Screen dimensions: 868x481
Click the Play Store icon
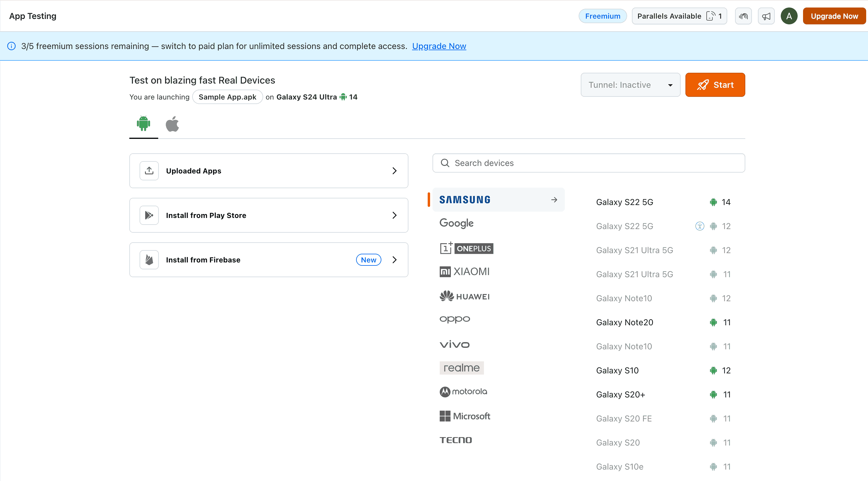pos(149,215)
